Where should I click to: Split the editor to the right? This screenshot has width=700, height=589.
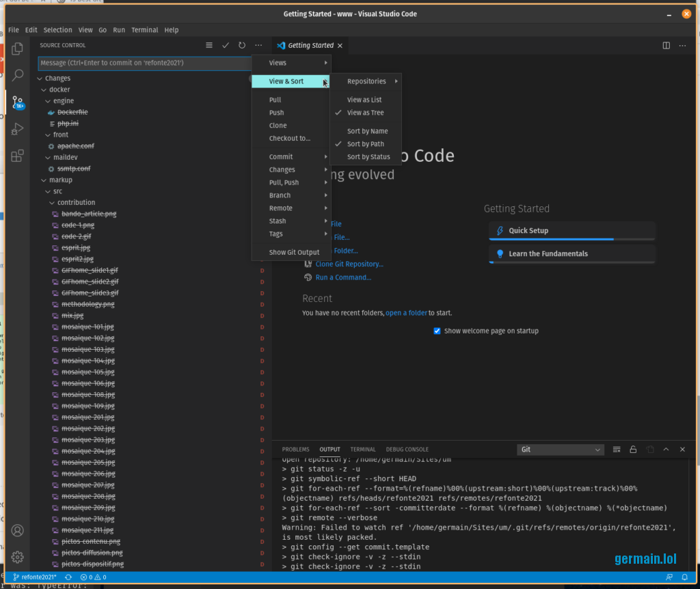pos(667,46)
